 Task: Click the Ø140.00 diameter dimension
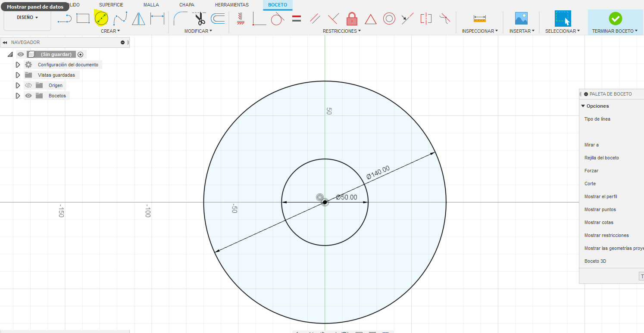pyautogui.click(x=378, y=172)
